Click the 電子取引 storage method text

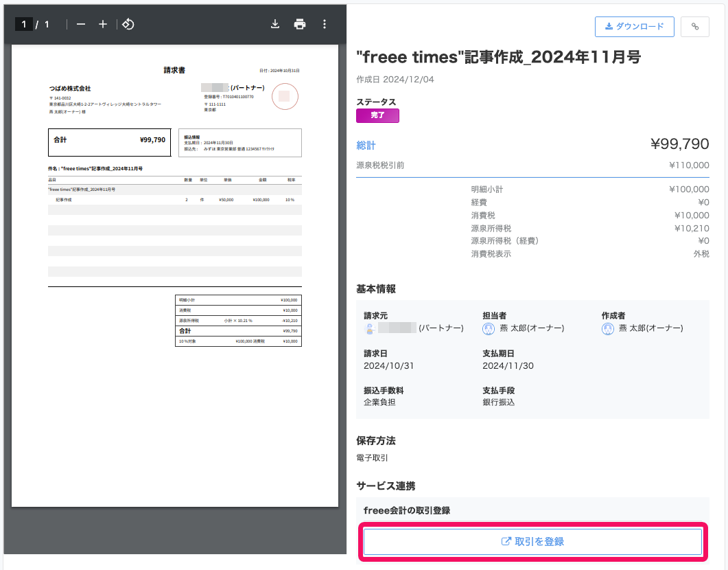coord(372,458)
